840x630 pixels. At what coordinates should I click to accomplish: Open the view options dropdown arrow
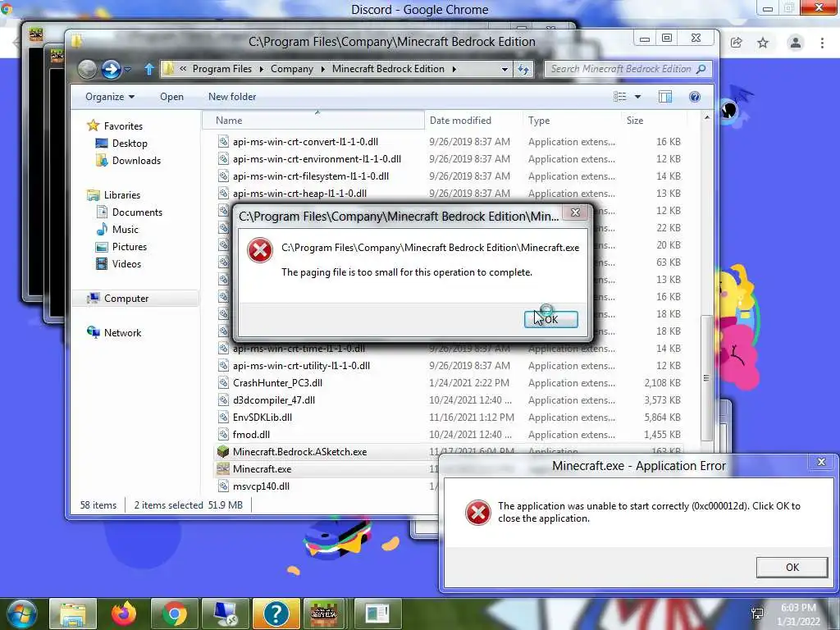637,97
